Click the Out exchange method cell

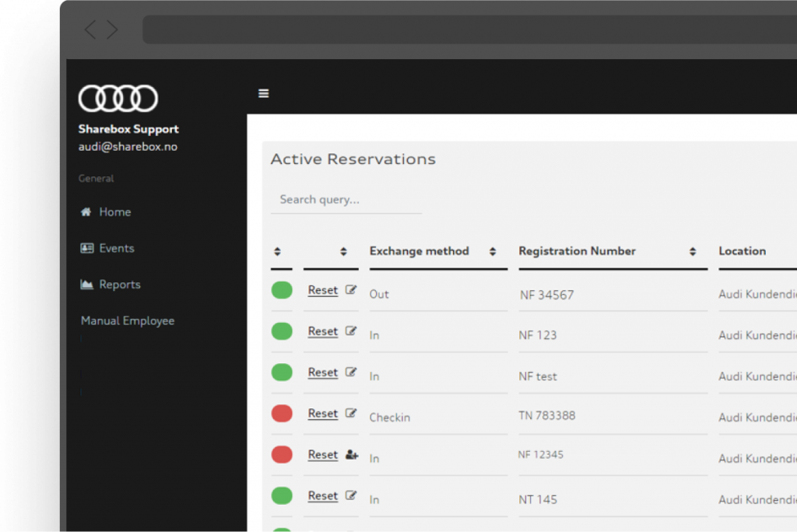point(379,294)
